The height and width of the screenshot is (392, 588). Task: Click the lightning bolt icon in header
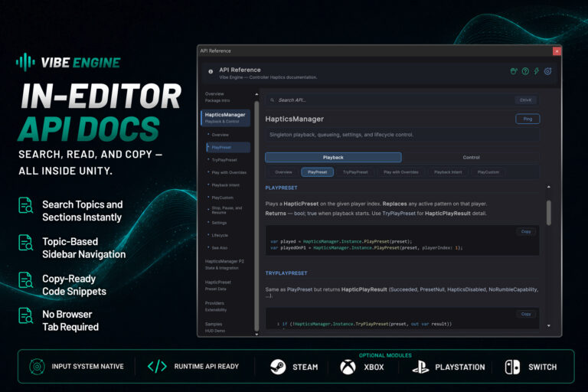tap(536, 71)
